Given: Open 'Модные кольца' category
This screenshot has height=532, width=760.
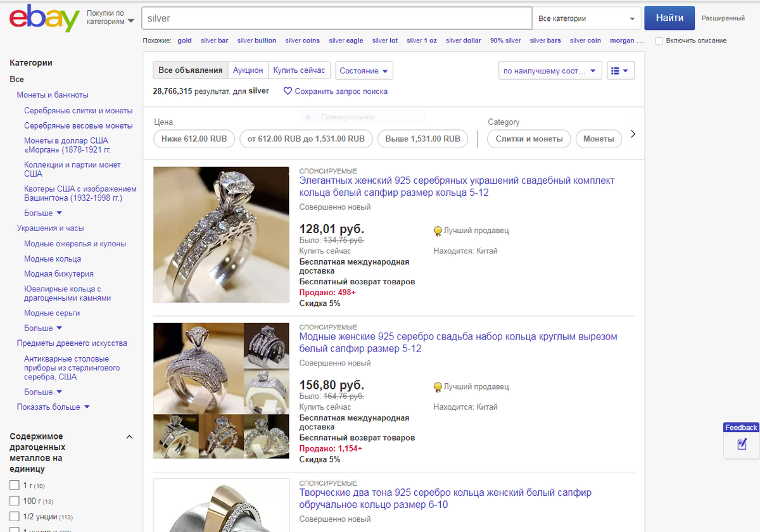Looking at the screenshot, I should point(53,259).
